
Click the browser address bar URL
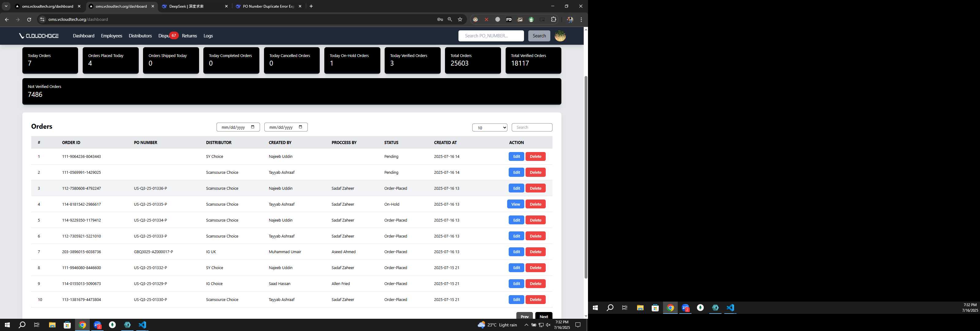(78, 19)
